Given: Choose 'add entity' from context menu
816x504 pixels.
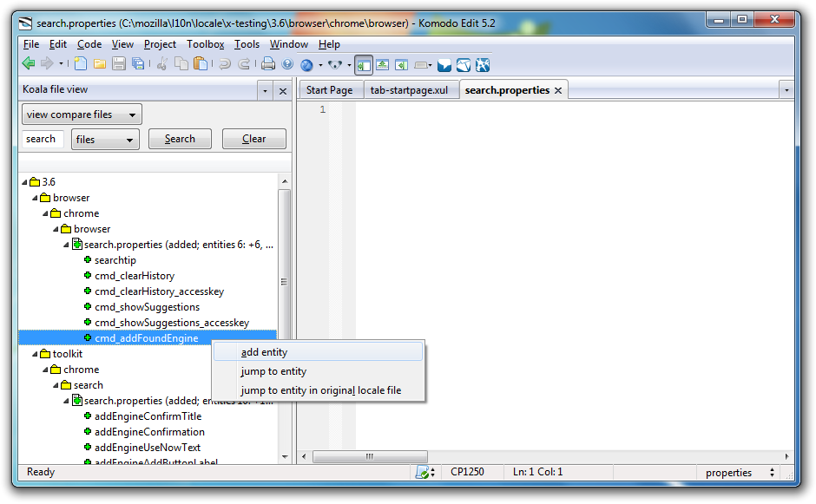Looking at the screenshot, I should click(x=318, y=352).
